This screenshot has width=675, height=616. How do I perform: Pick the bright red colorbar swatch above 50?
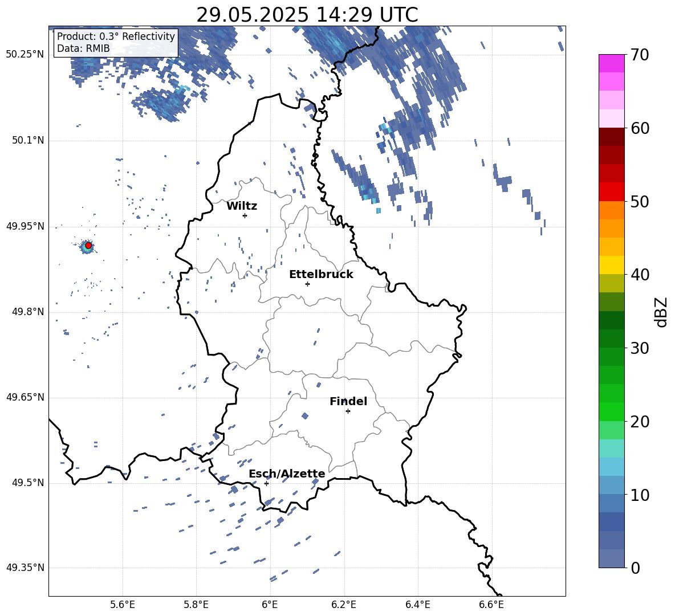coord(611,192)
